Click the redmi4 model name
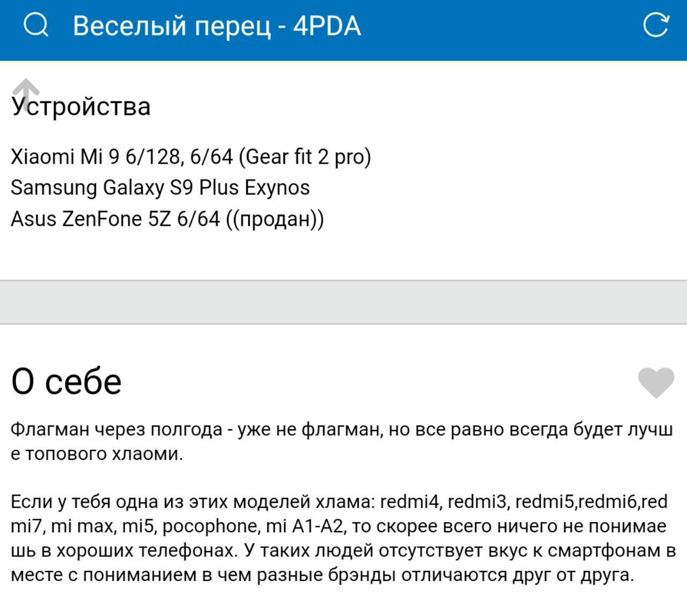The width and height of the screenshot is (687, 616). coord(410,502)
